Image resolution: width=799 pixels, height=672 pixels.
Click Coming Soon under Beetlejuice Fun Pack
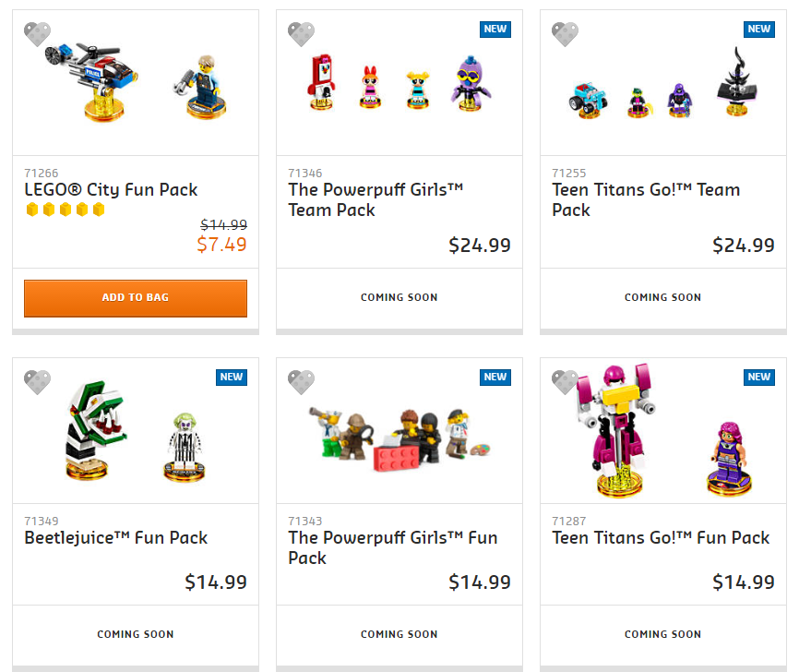click(136, 634)
